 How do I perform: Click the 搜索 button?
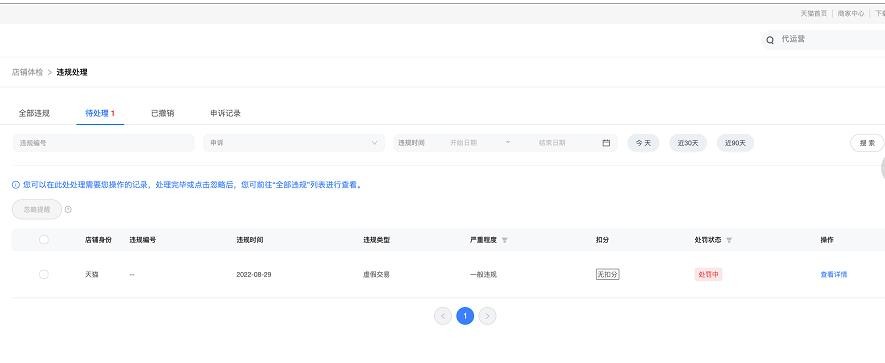coord(868,143)
